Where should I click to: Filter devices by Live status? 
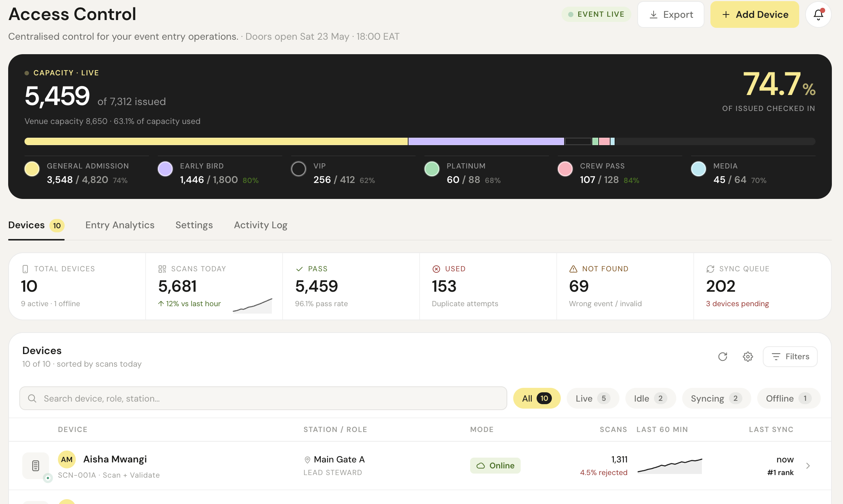[x=593, y=398]
